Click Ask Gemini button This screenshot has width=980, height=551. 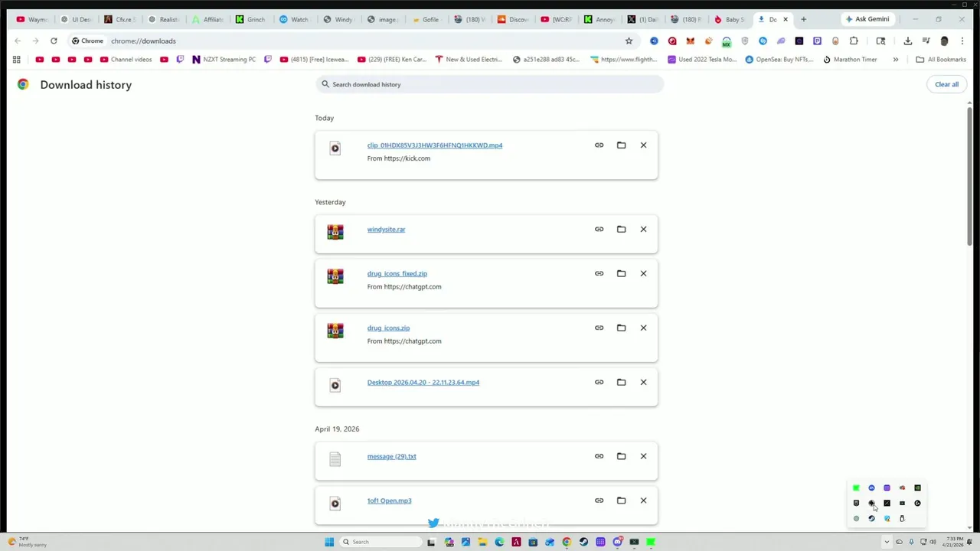[x=867, y=19]
